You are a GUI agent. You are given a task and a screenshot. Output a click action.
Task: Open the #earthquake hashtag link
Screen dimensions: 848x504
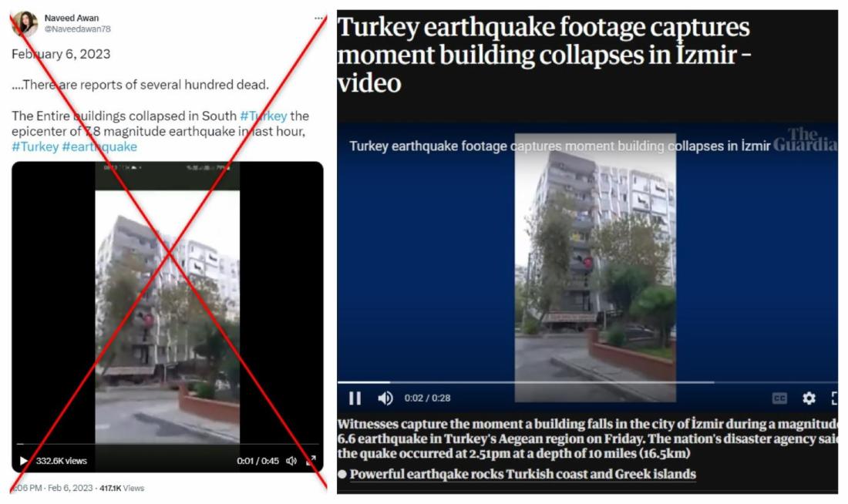[x=99, y=146]
